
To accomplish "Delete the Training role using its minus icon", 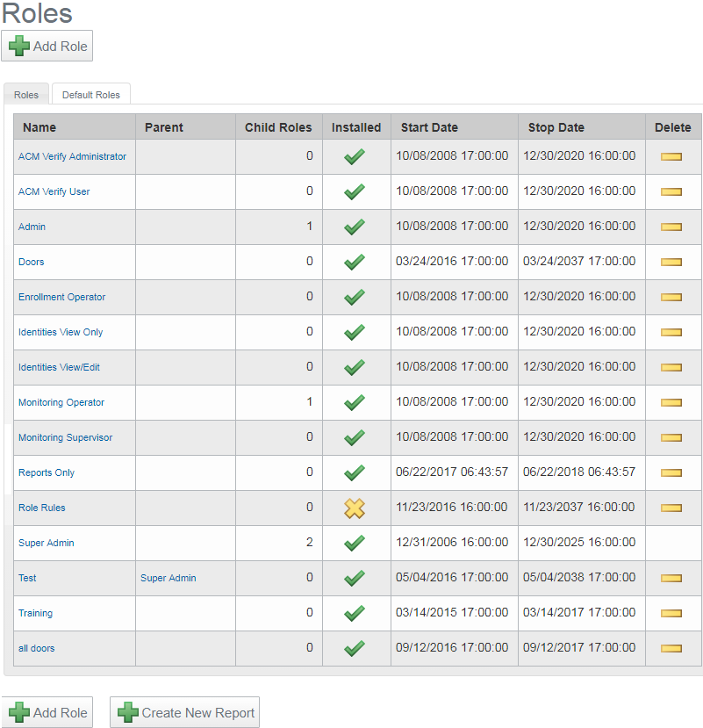I will pyautogui.click(x=671, y=613).
